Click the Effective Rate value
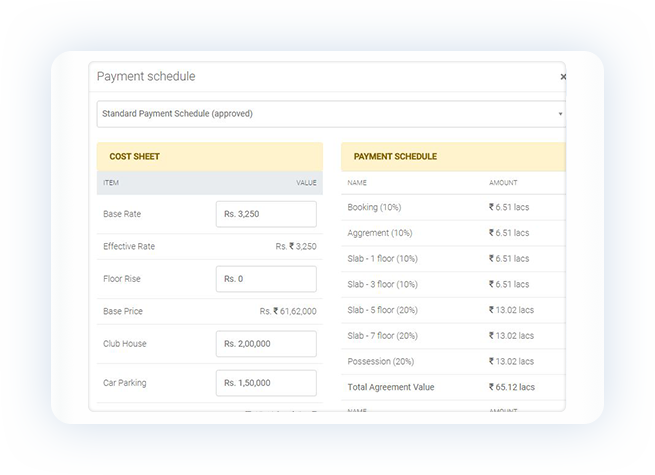This screenshot has width=655, height=475. tap(296, 246)
